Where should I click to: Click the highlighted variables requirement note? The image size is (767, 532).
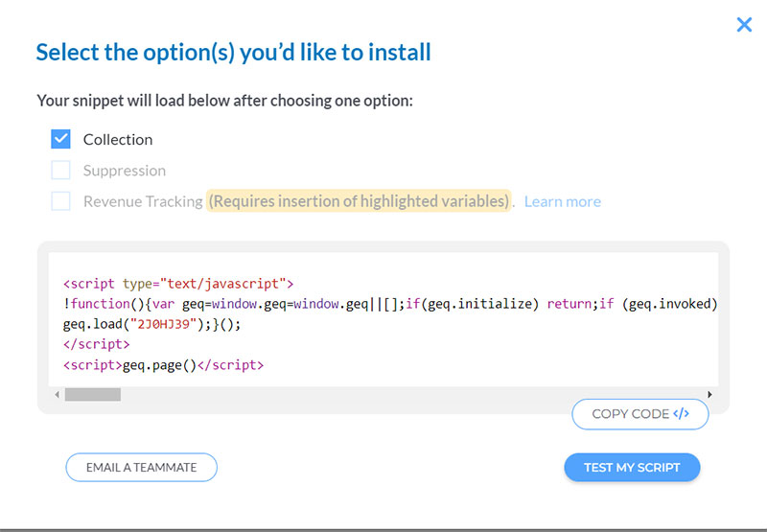tap(360, 201)
